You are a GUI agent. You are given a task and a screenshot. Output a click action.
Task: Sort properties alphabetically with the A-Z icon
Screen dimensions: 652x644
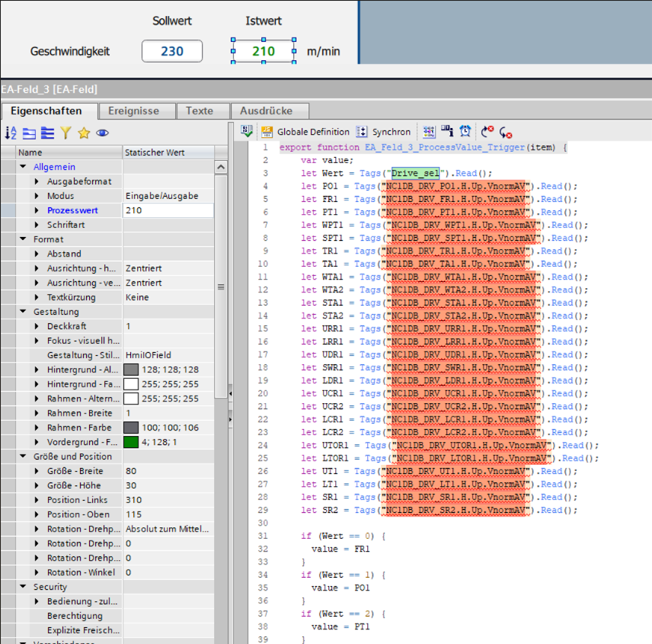click(11, 133)
